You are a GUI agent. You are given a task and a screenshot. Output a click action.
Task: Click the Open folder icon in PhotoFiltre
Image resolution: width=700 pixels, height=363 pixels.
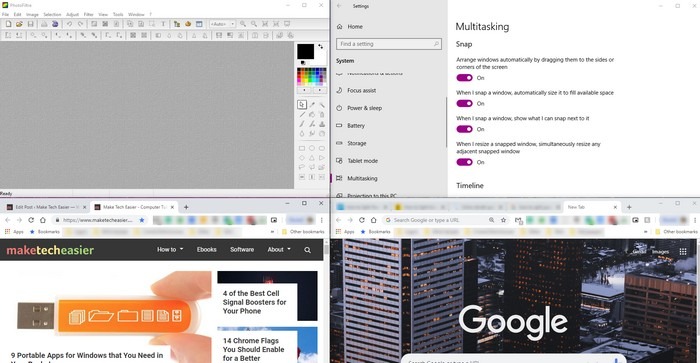pyautogui.click(x=19, y=24)
